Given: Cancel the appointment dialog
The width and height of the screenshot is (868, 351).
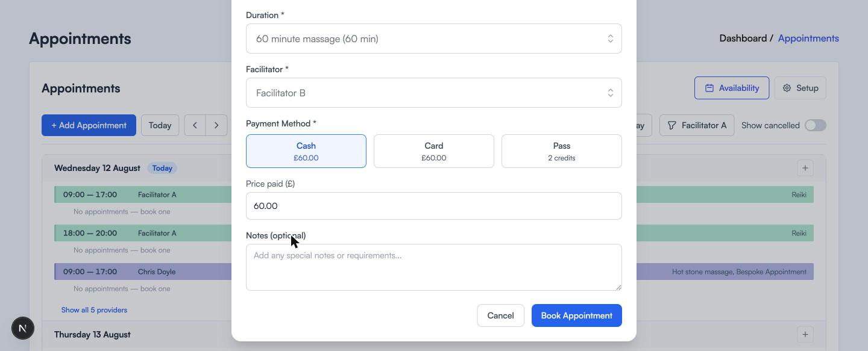Looking at the screenshot, I should point(500,315).
